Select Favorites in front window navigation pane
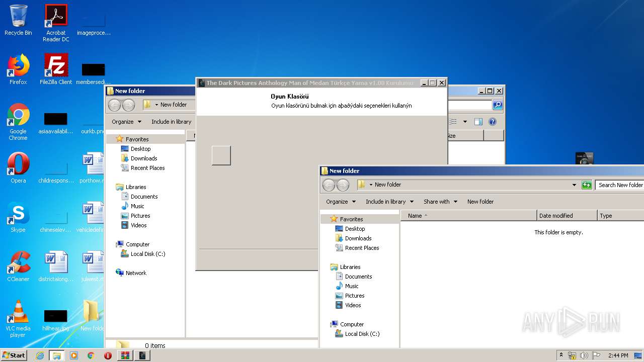The height and width of the screenshot is (362, 644). [351, 219]
